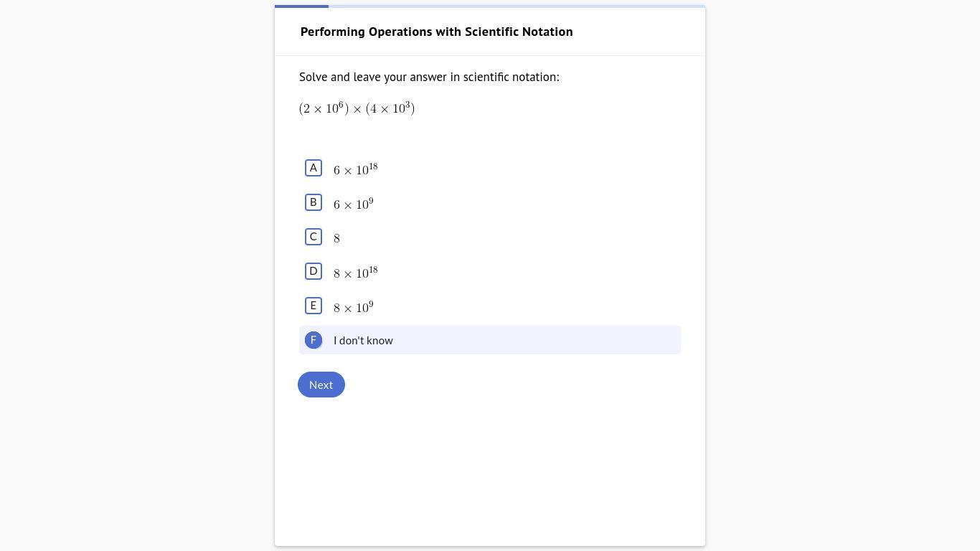The height and width of the screenshot is (551, 980).
Task: Click the (2 × 10^6) × (4 × 10^3) expression
Action: pyautogui.click(x=357, y=108)
